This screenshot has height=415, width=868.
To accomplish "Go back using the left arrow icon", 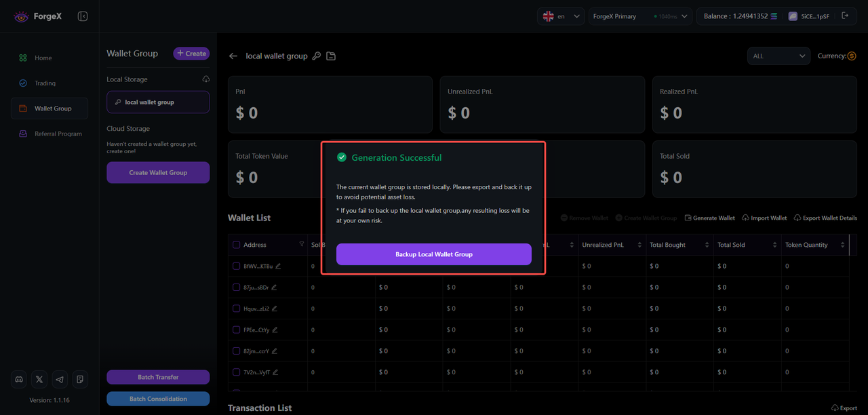I will coord(233,56).
